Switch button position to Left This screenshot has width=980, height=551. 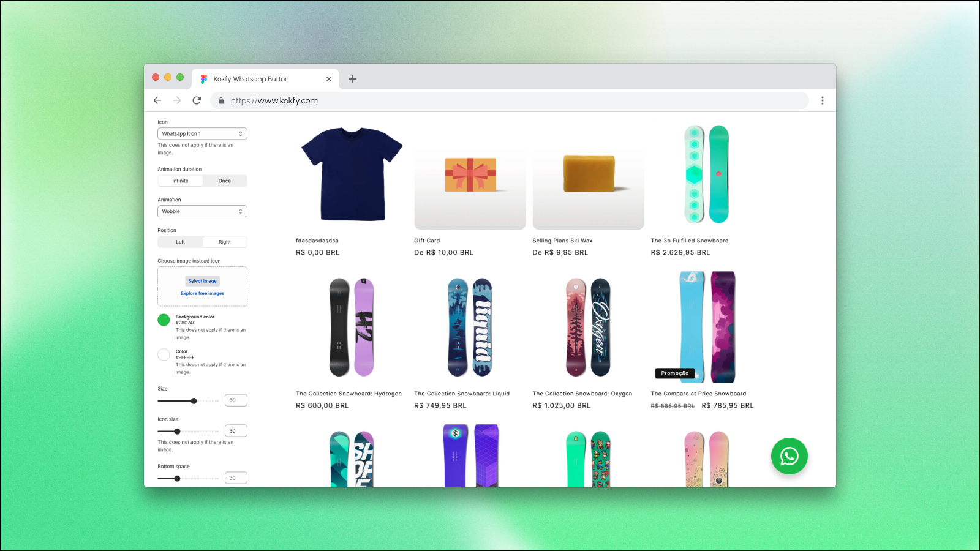pos(180,241)
